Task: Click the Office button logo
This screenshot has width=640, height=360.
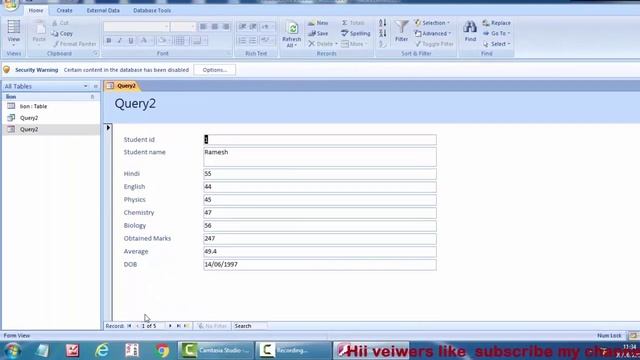Action: click(10, 5)
